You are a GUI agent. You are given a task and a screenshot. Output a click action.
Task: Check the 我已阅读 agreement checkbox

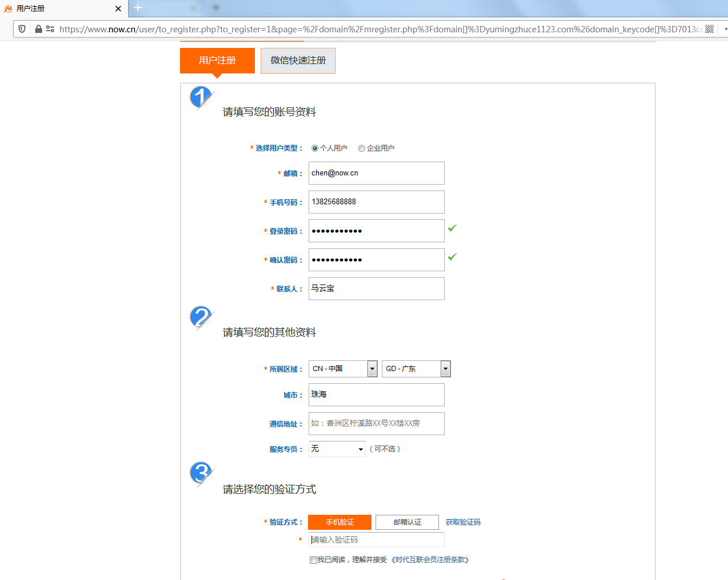313,560
